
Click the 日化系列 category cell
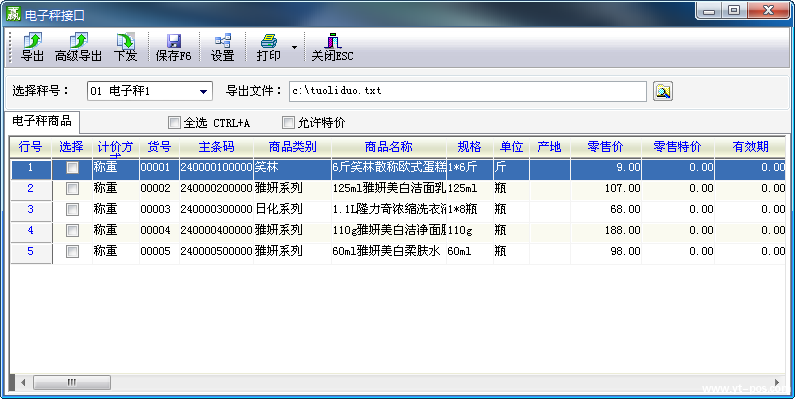293,209
